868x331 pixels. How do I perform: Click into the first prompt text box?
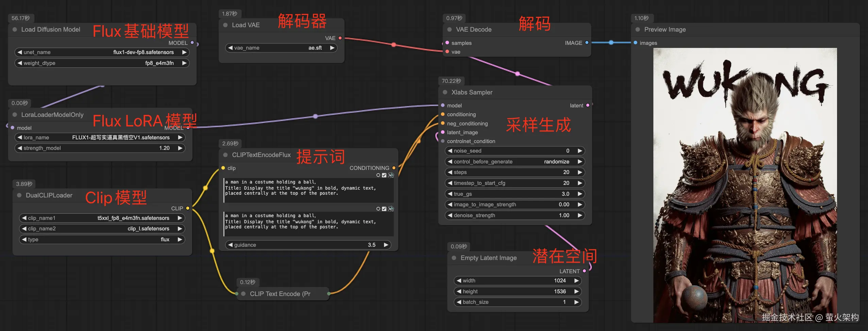click(308, 190)
